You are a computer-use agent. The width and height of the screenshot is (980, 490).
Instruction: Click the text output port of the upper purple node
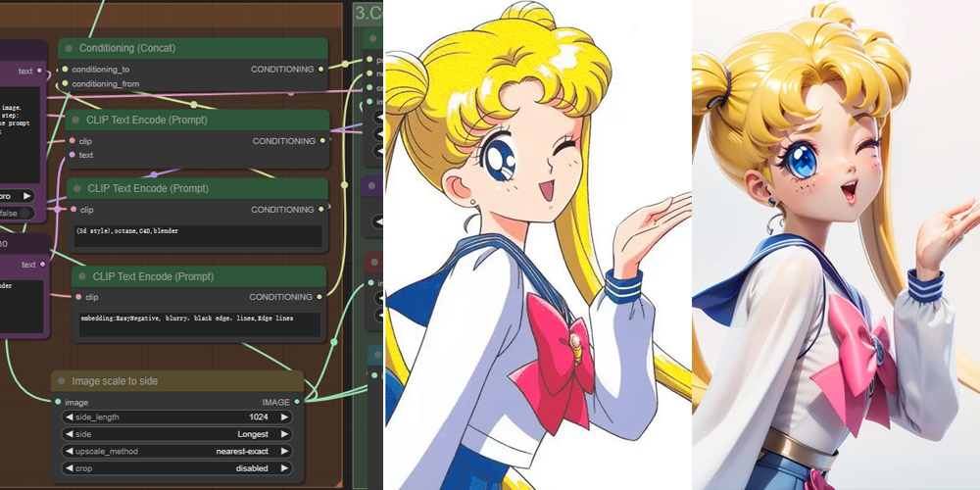coord(39,71)
